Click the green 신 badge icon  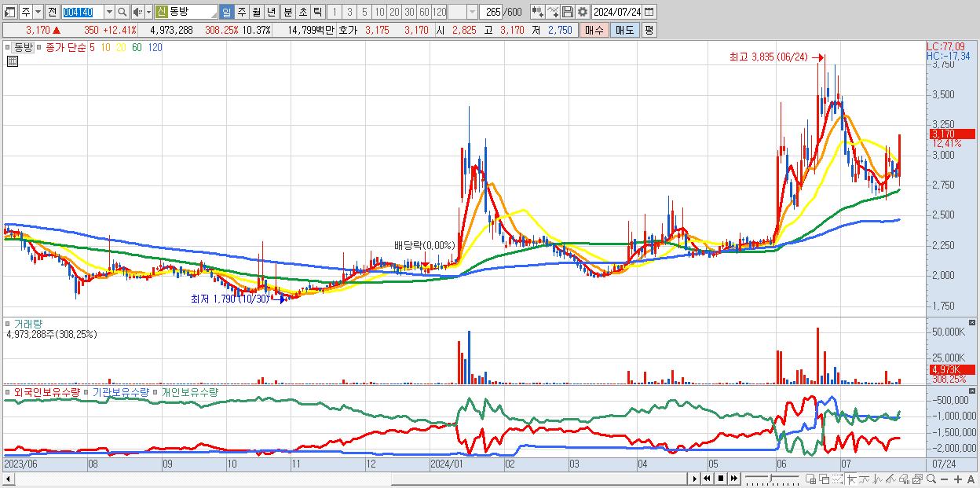[161, 13]
